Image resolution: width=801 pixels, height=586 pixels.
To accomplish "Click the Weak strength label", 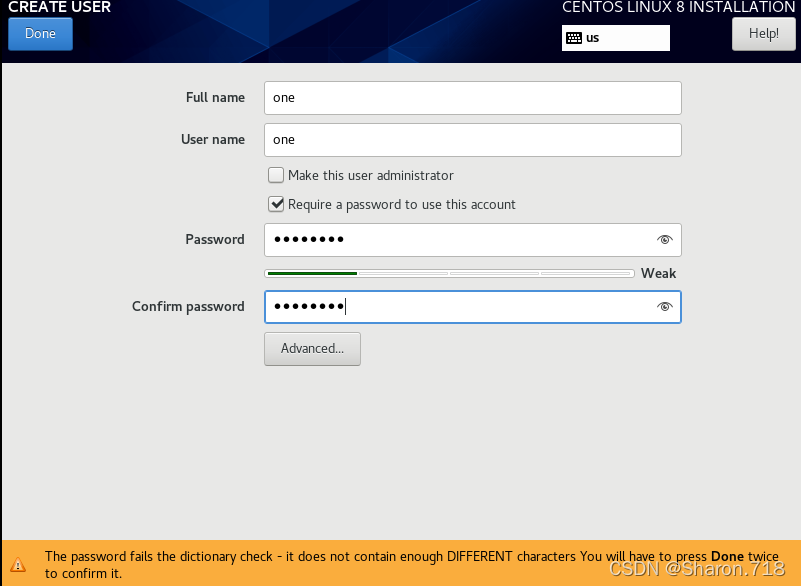I will (658, 273).
